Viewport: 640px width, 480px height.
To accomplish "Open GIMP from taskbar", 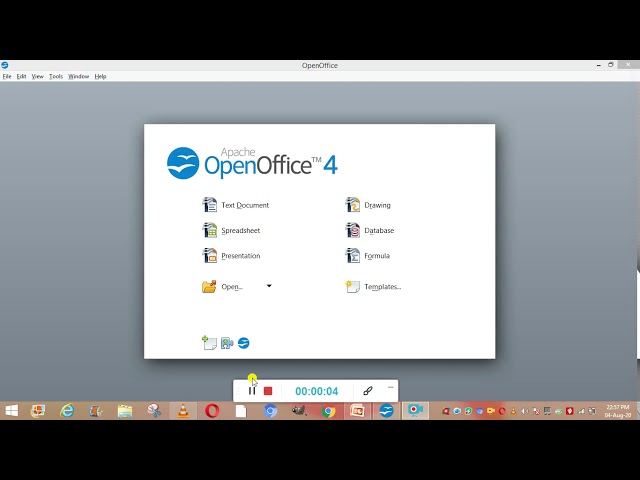I will (x=299, y=411).
